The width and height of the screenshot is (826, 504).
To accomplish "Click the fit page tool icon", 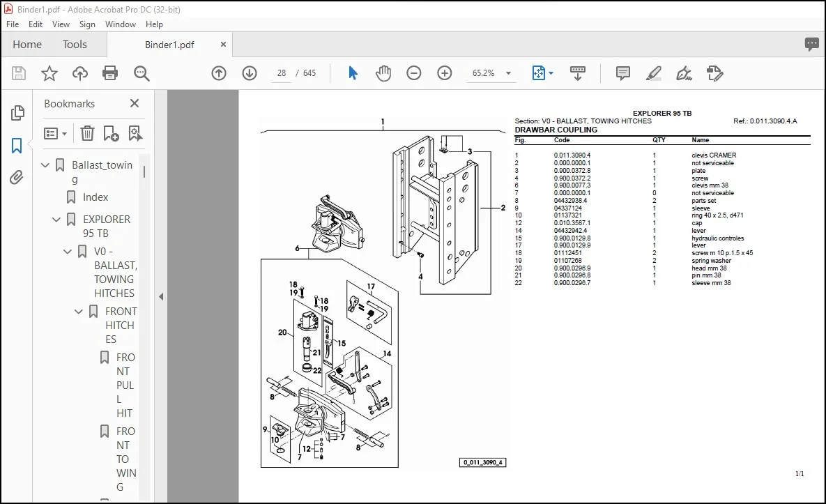I will (539, 73).
